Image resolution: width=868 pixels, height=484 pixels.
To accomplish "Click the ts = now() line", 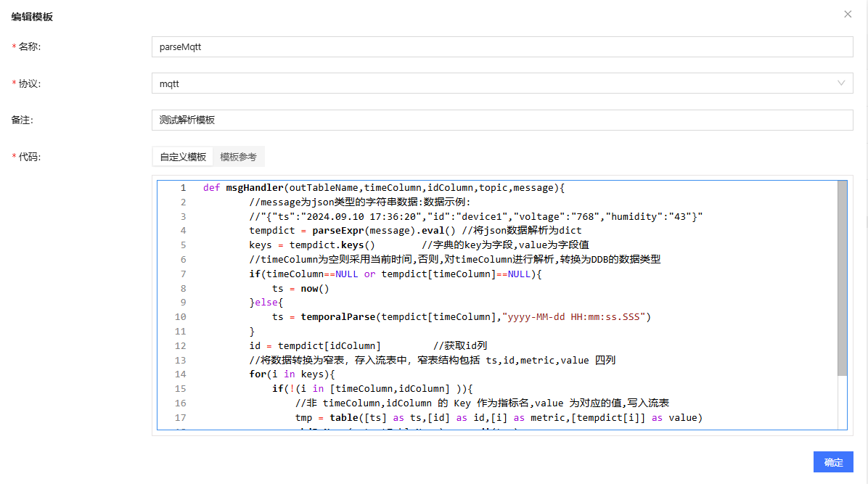I will point(300,289).
